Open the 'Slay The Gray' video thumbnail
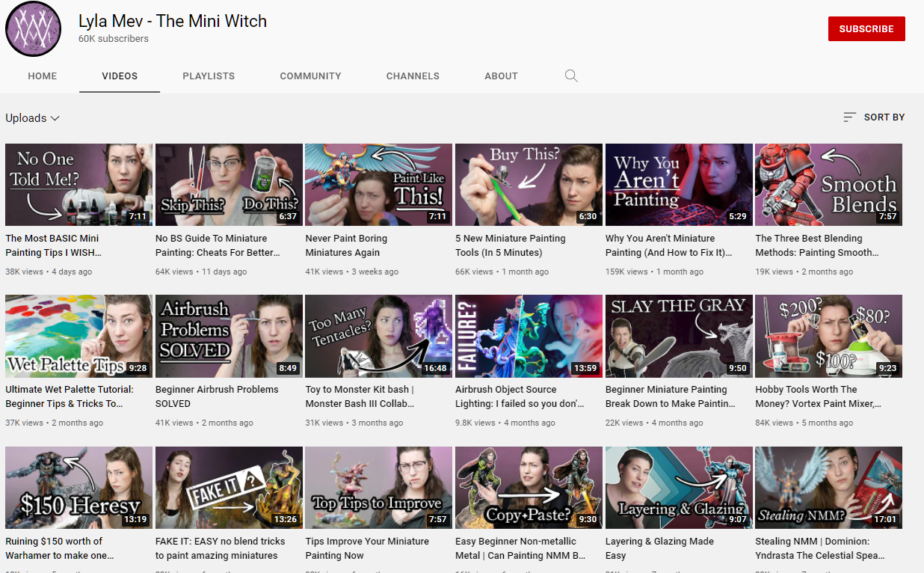Screen dimensions: 924x573 tap(679, 336)
